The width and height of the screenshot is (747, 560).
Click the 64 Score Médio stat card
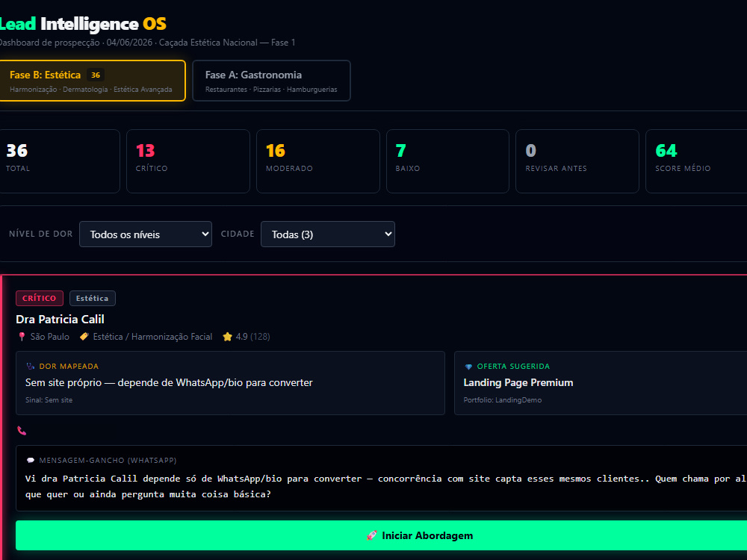tap(696, 161)
